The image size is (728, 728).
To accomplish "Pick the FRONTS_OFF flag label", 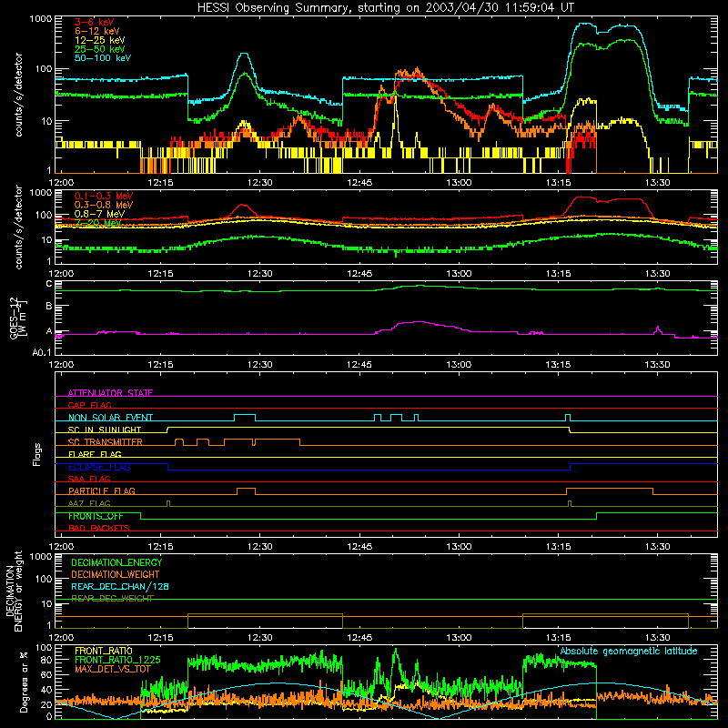I will (x=96, y=516).
